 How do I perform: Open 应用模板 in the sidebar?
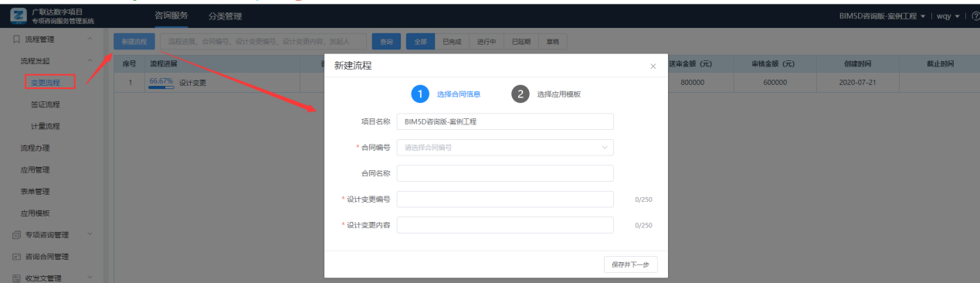click(x=35, y=213)
